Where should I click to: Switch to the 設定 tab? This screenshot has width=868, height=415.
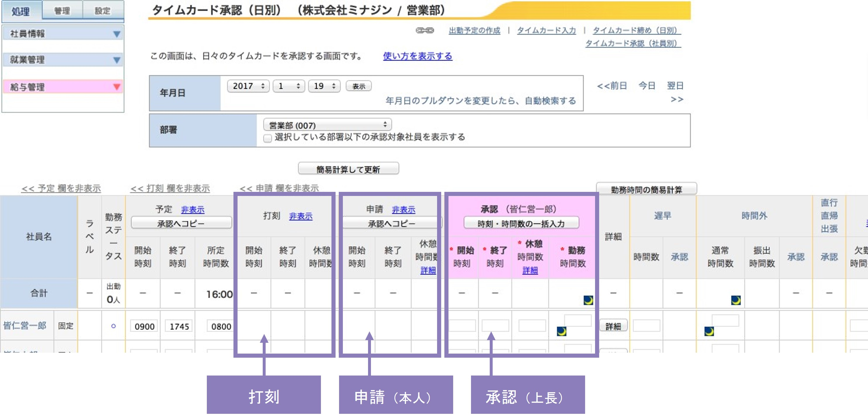pyautogui.click(x=102, y=11)
